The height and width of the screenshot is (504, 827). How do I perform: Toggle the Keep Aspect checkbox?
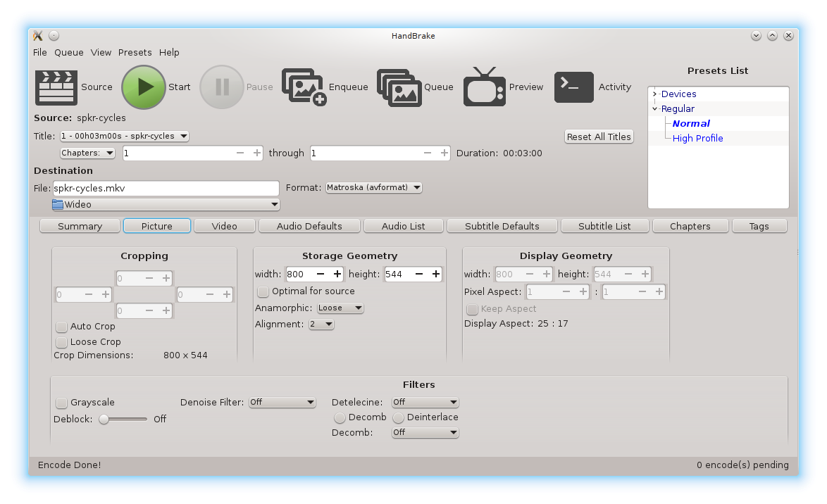[472, 309]
